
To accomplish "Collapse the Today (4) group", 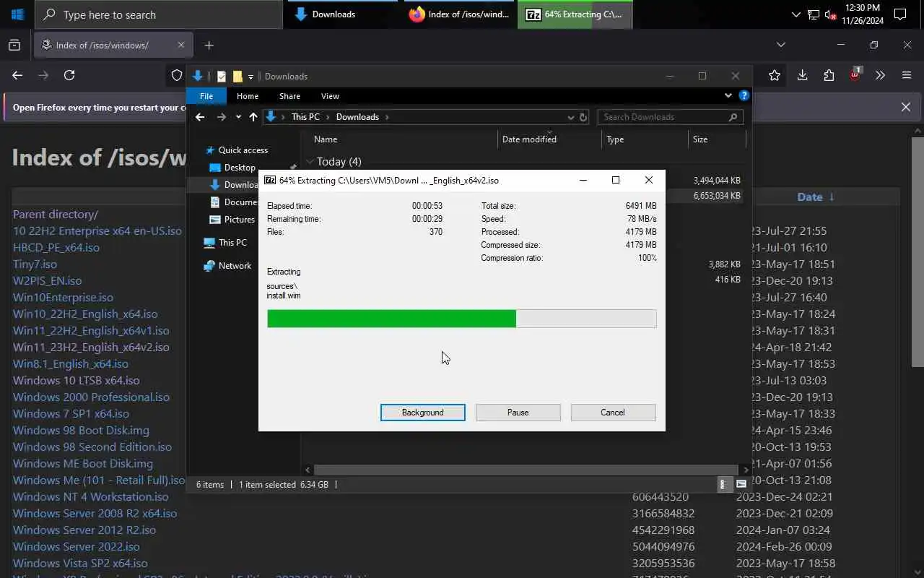I will [x=310, y=162].
